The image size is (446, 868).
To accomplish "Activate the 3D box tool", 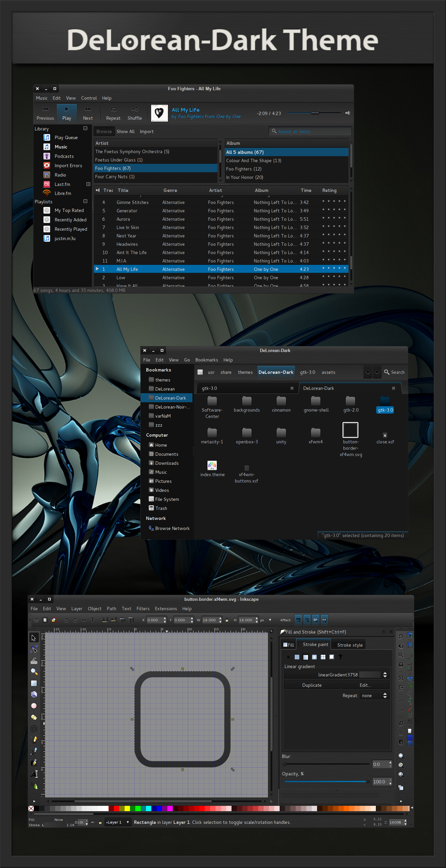I will [x=34, y=694].
